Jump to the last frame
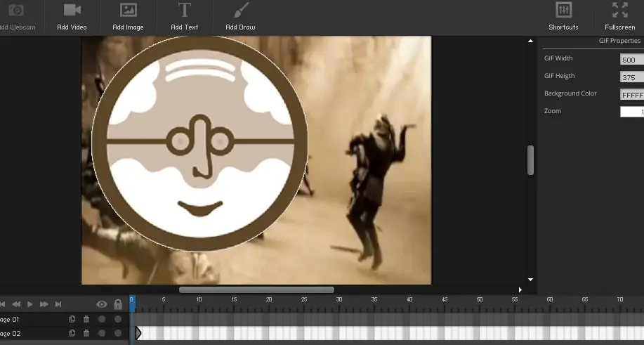Viewport: 644px width, 345px height. point(58,304)
